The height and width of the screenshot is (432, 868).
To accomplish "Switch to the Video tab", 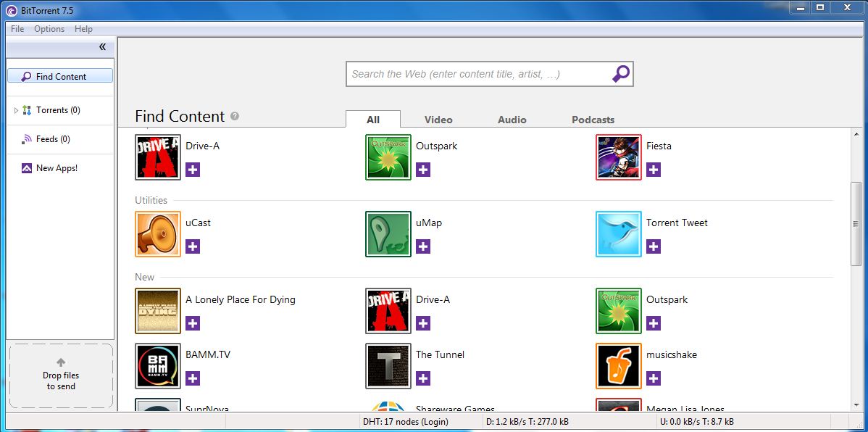I will 438,120.
